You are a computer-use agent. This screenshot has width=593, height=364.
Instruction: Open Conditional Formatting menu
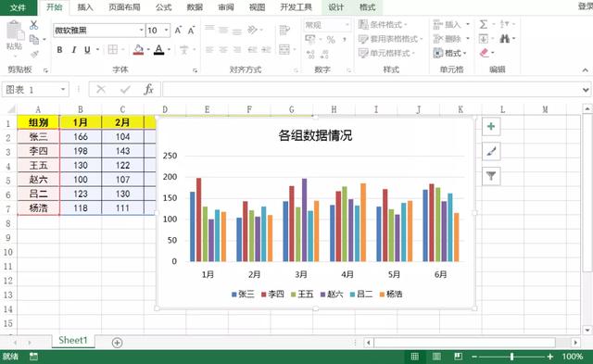pos(383,25)
